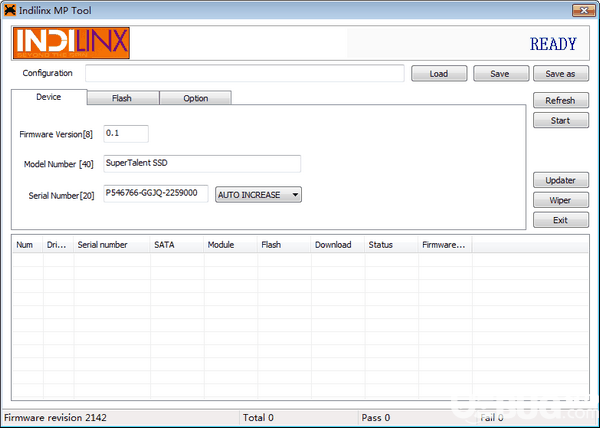The width and height of the screenshot is (600, 428).
Task: Click the Firmware Version field
Action: [126, 133]
